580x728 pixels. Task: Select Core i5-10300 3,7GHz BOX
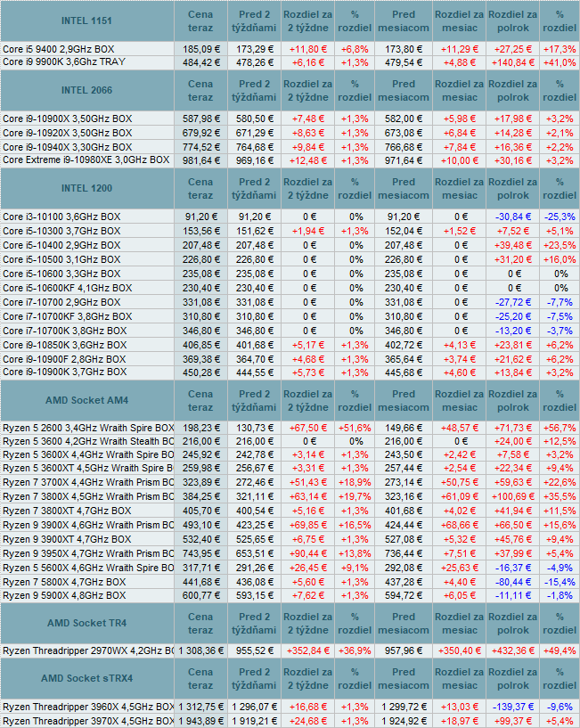point(61,231)
